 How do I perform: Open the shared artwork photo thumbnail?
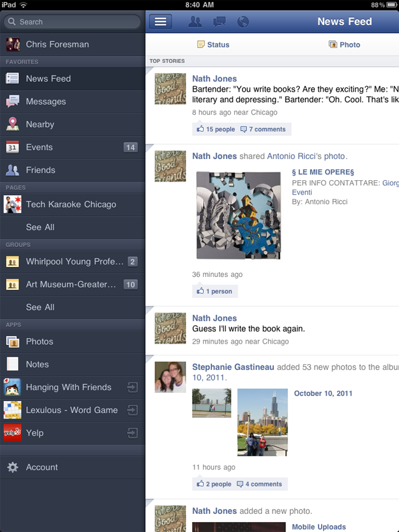point(239,215)
